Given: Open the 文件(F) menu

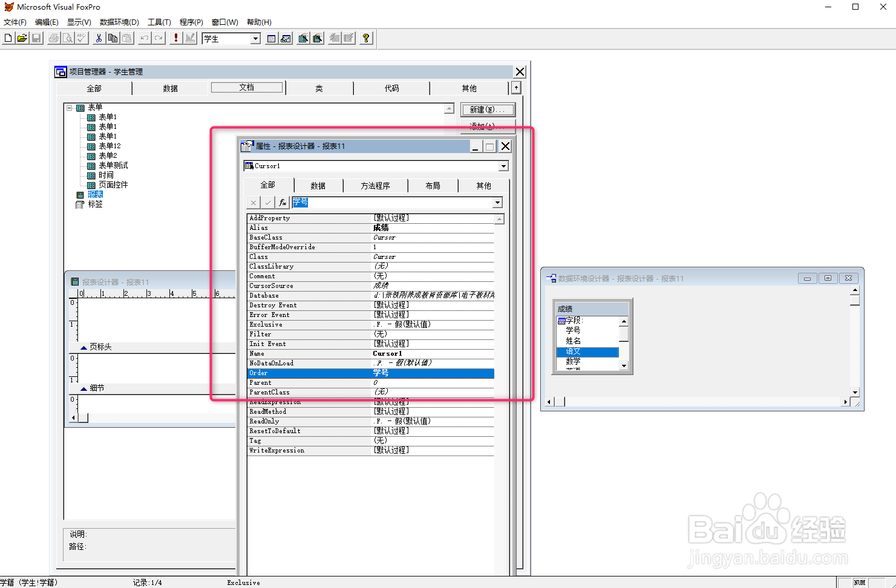Looking at the screenshot, I should pos(15,22).
